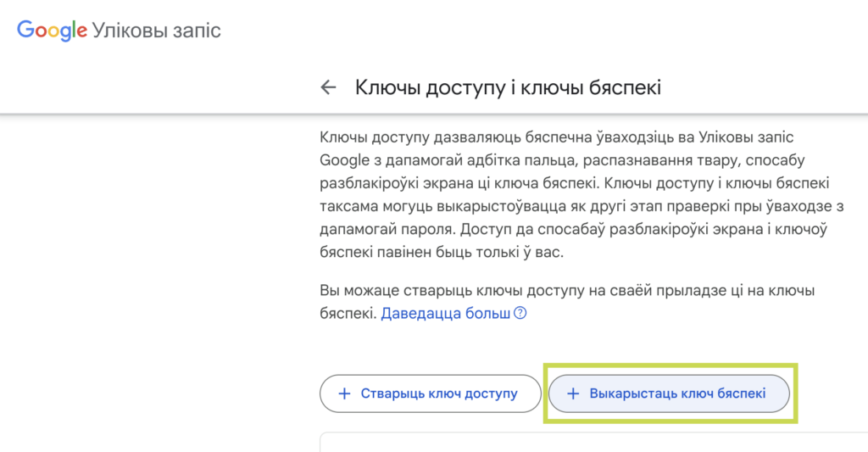Open the Даведацца больш link

pyautogui.click(x=446, y=313)
